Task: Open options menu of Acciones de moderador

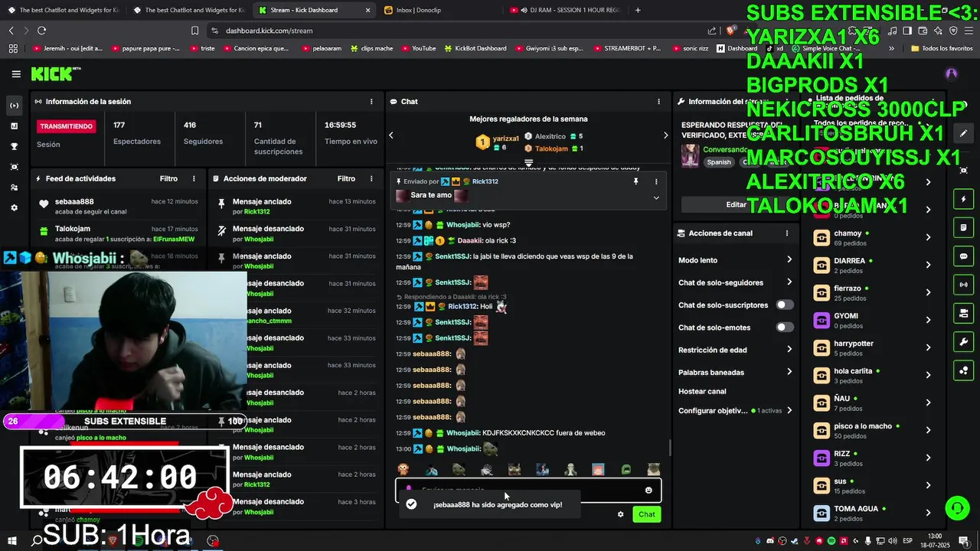Action: 371,179
